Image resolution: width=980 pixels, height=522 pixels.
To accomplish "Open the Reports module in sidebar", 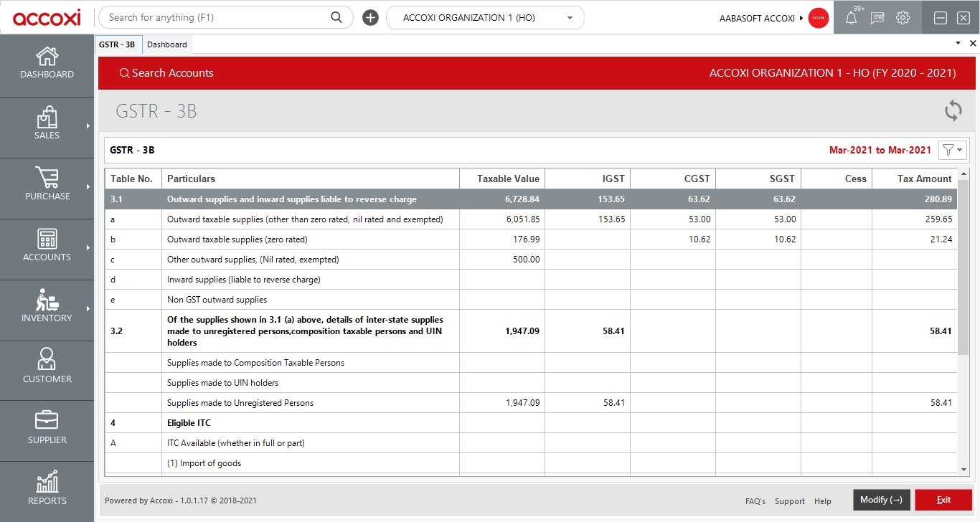I will click(47, 490).
